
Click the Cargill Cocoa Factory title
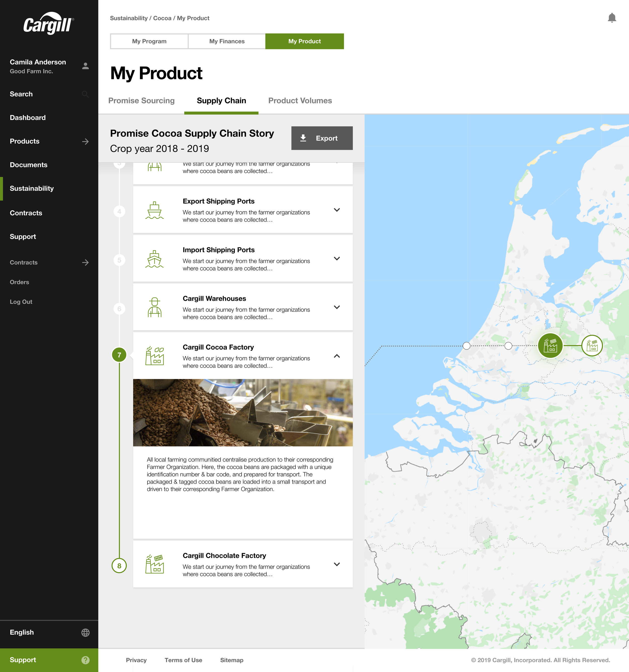218,347
